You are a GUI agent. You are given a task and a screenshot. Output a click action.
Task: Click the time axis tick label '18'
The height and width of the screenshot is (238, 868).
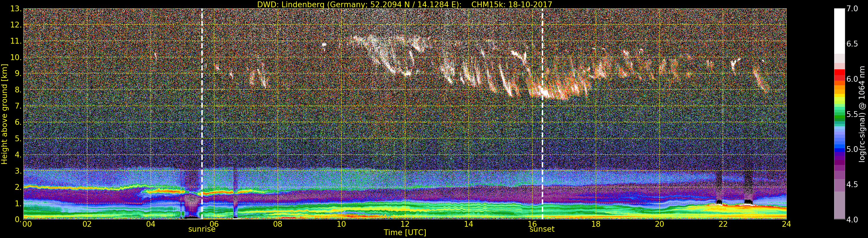[596, 224]
